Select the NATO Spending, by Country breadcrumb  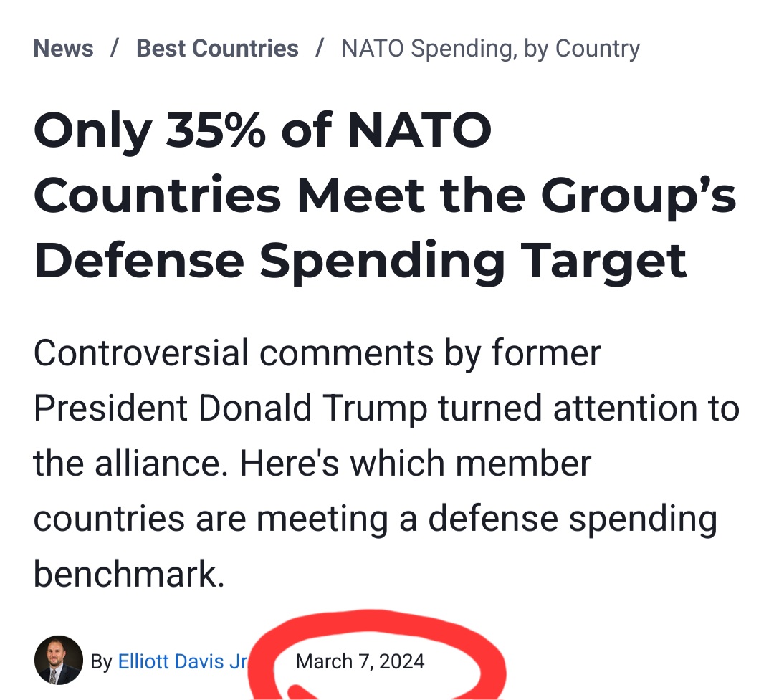click(491, 49)
